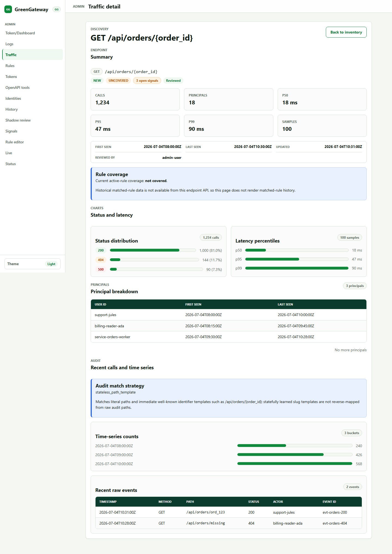Screen dimensions: 392x554
Task: Go to Logs in the sidebar
Action: 32,44
